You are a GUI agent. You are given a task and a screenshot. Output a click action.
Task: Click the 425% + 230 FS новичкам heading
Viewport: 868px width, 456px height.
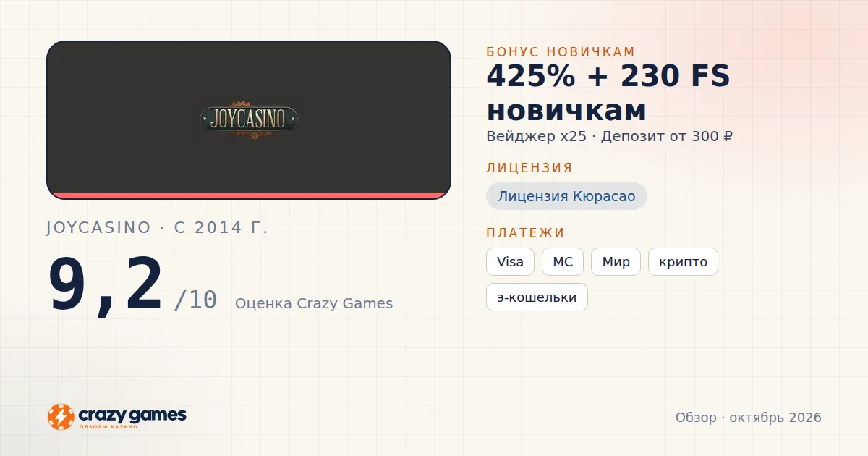coord(608,93)
